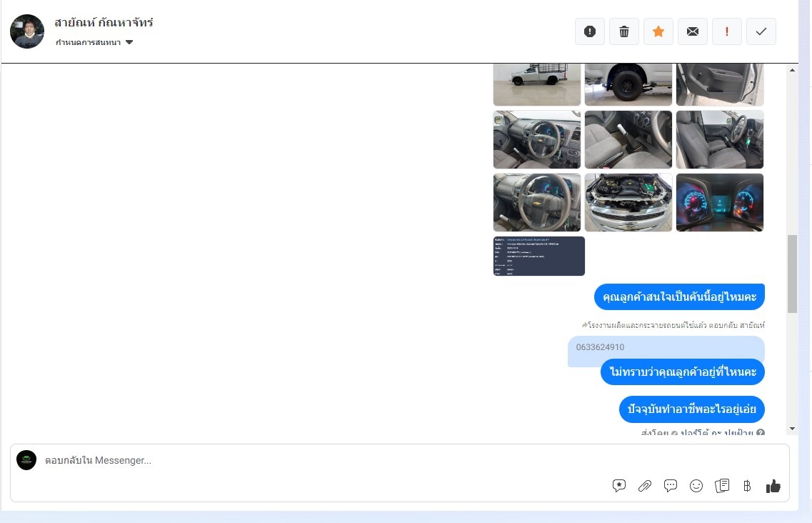812x523 pixels.
Task: Open instant reply speech bubble icon
Action: tap(670, 486)
